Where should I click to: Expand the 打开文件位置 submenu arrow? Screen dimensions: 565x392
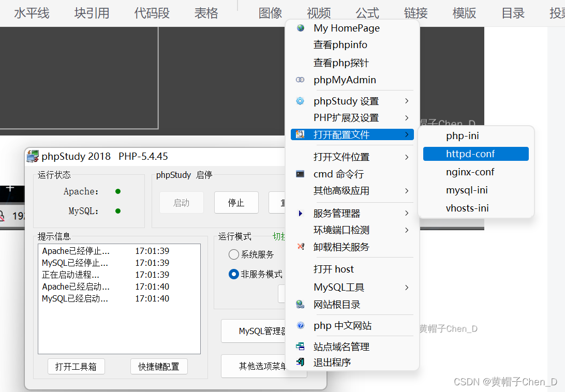click(407, 157)
